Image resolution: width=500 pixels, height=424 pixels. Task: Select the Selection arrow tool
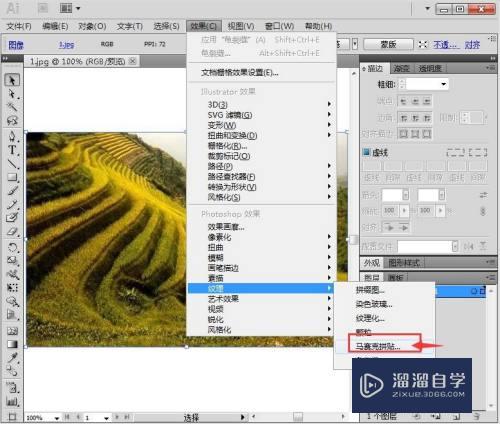12,80
